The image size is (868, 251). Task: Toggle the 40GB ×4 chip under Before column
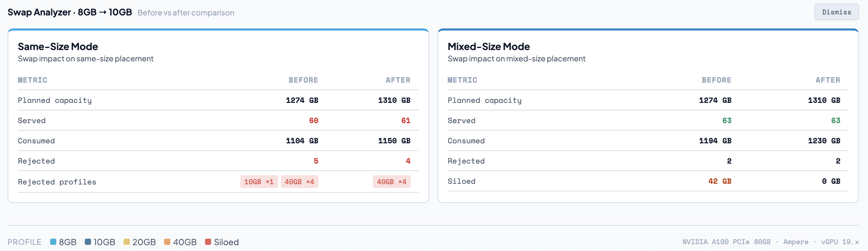[299, 182]
